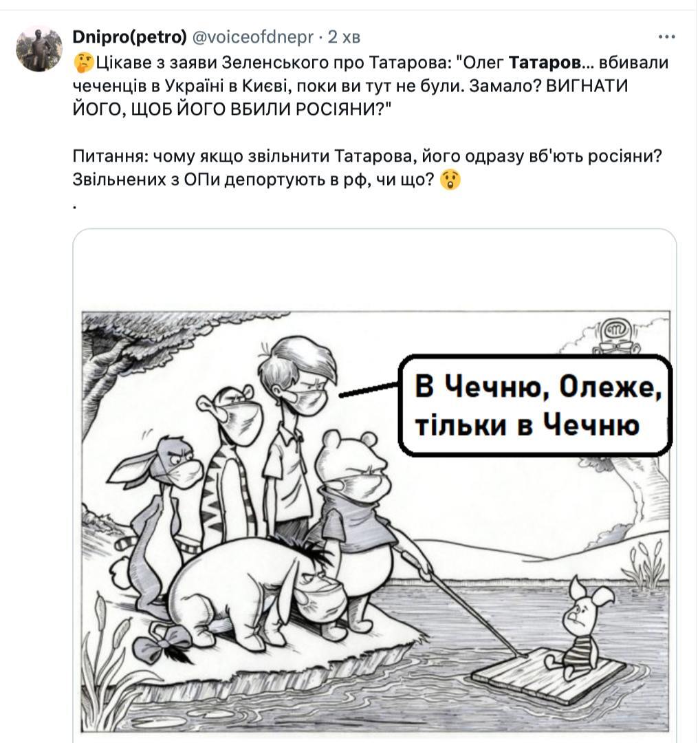Viewport: 700px width, 743px height.
Task: Select the first paragraph quoting Зеленського
Action: pyautogui.click(x=371, y=86)
